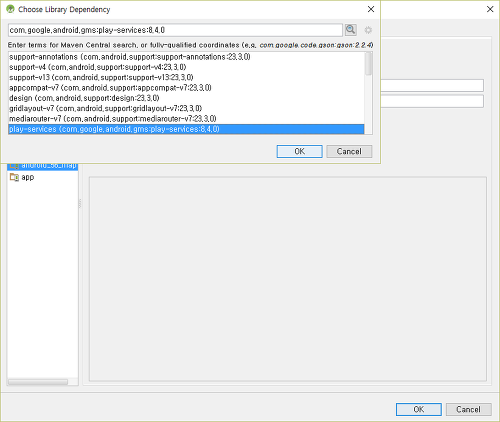Click the first text field behind dialog

coord(432,85)
